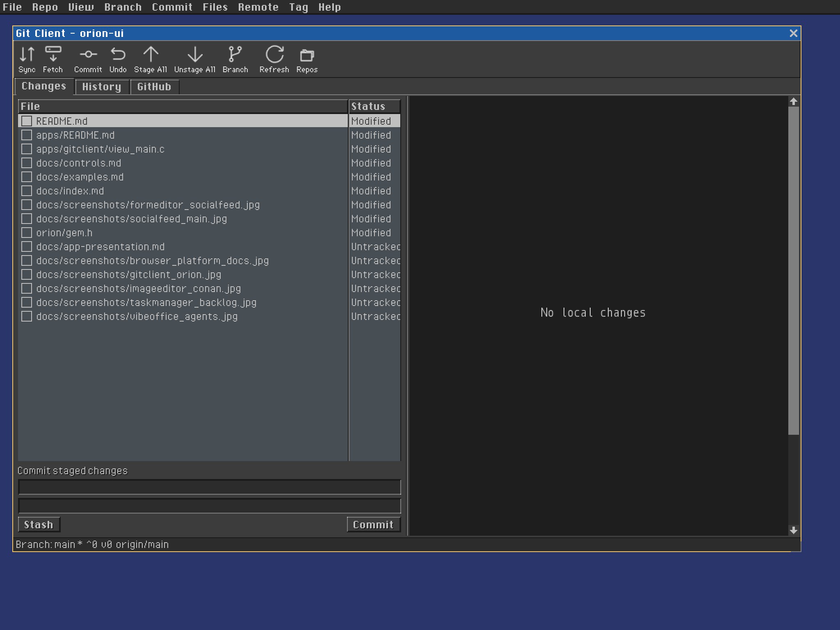
Task: Tick the docs/app-presentation.md checkbox
Action: (27, 247)
